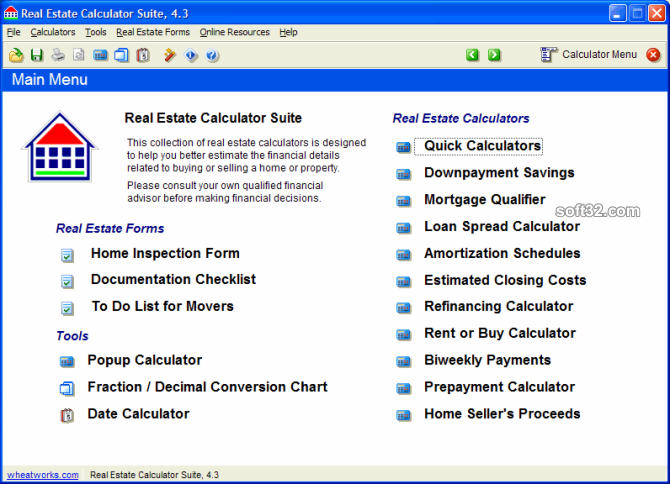
Task: Open Downpayment Savings calculator
Action: pos(499,173)
